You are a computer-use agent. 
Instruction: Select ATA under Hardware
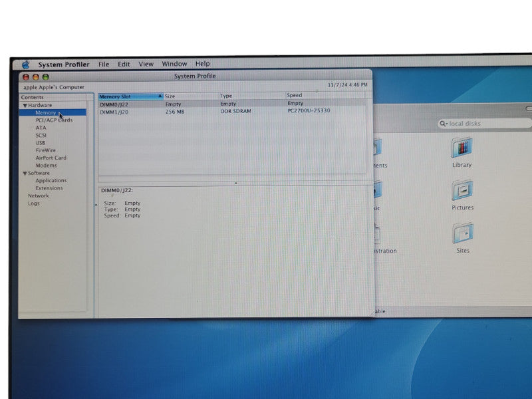point(41,128)
